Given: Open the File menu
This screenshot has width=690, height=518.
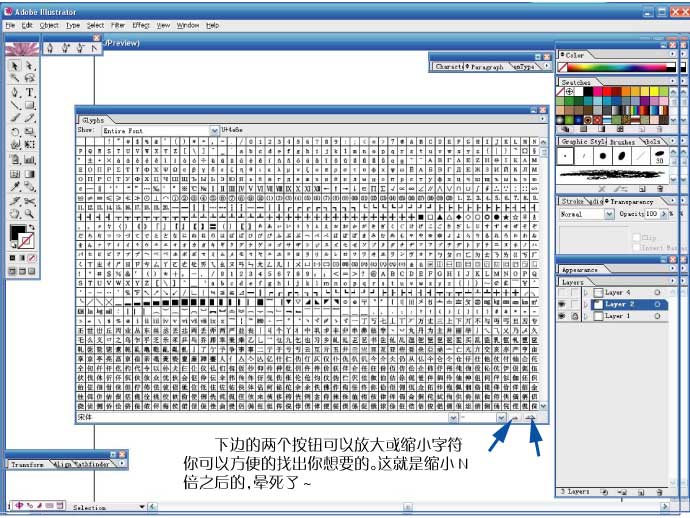Looking at the screenshot, I should [x=10, y=26].
